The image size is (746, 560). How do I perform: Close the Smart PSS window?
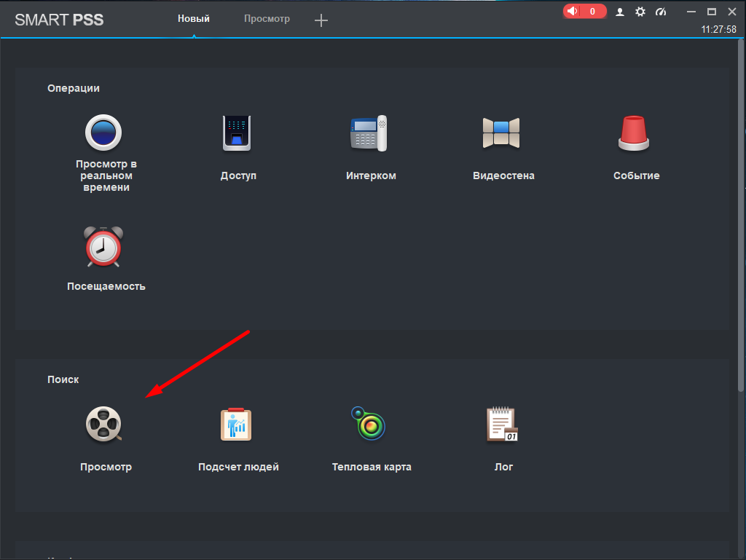[x=732, y=12]
